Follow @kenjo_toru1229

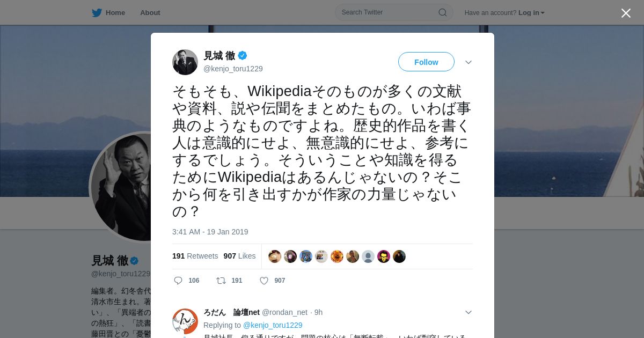(x=426, y=62)
